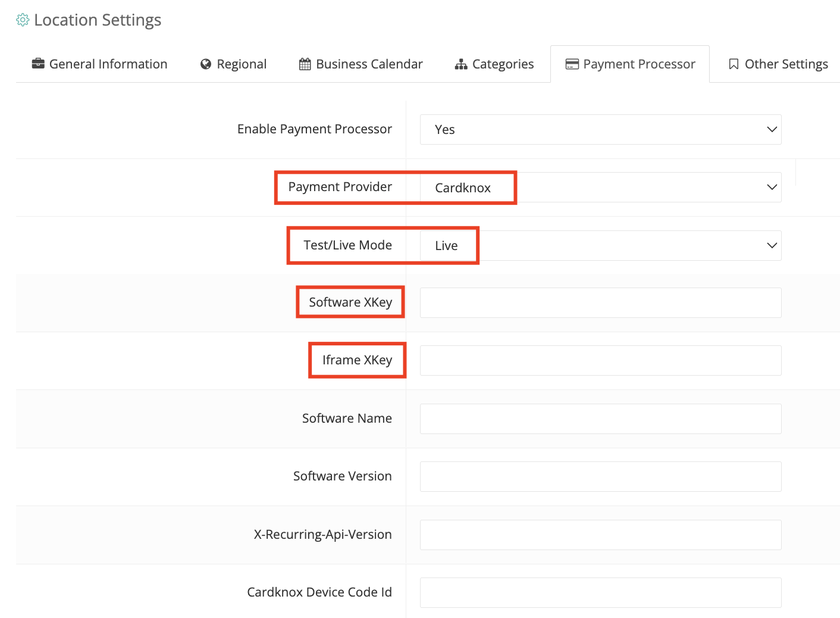Click the X-Recurring-Api-Version label

(323, 535)
